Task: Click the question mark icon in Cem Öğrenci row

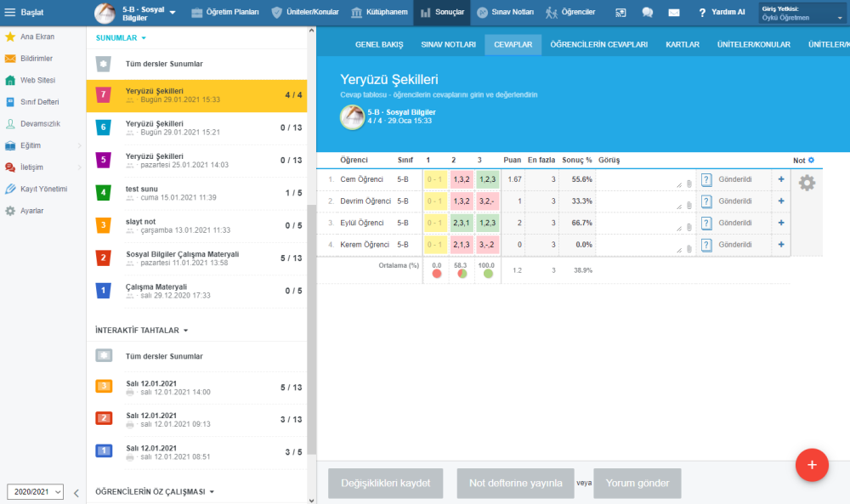Action: pyautogui.click(x=705, y=179)
